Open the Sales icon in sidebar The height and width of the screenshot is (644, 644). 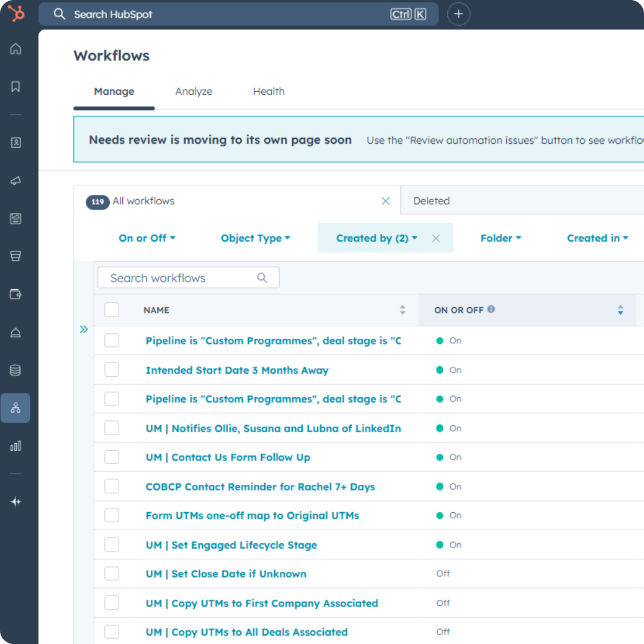[16, 256]
